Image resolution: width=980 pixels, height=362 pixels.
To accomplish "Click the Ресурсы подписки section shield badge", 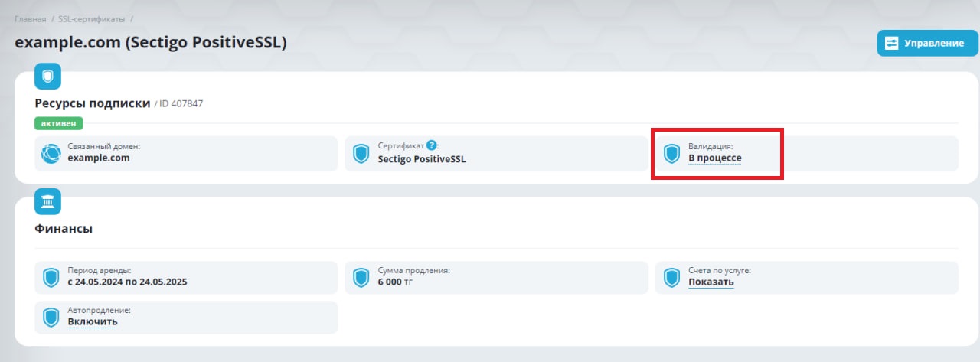I will [x=47, y=77].
